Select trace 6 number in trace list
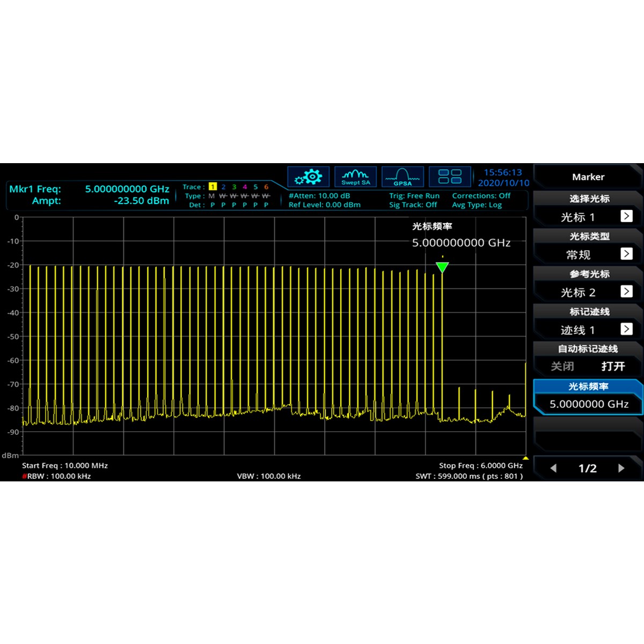 [x=266, y=187]
